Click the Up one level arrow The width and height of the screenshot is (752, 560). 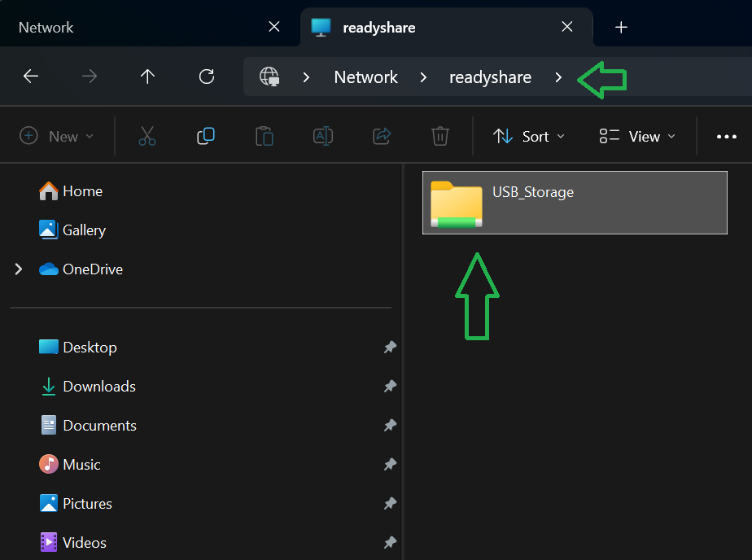click(x=148, y=77)
